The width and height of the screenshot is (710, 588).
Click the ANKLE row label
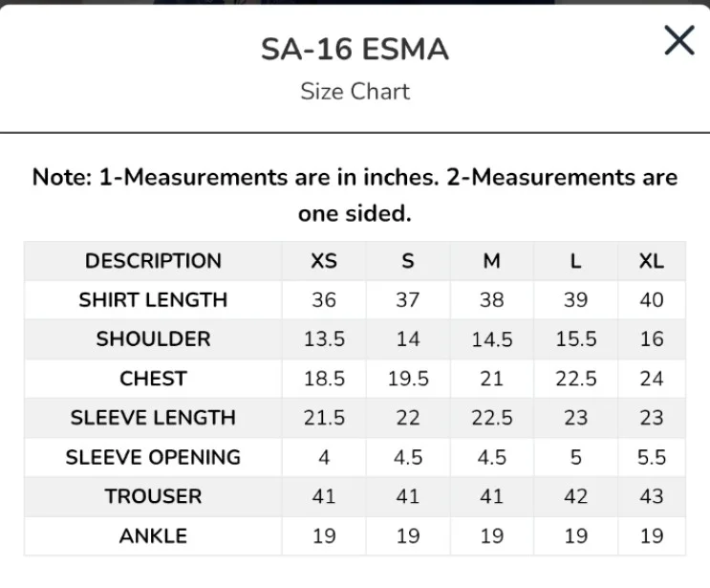click(153, 535)
